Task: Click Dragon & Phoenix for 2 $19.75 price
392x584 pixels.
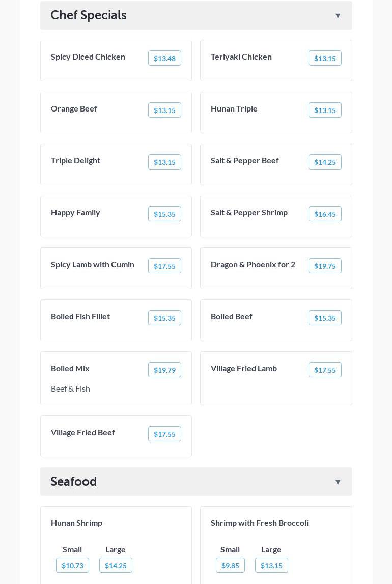Action: 325,266
